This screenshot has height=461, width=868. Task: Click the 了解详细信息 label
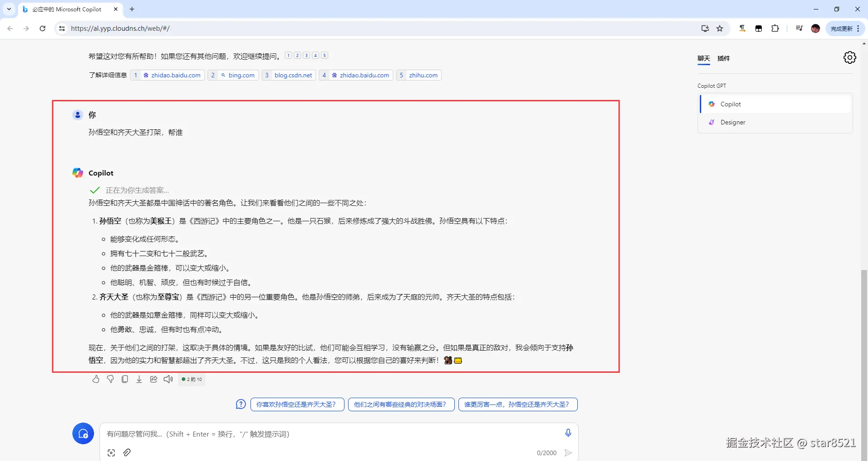tap(108, 75)
